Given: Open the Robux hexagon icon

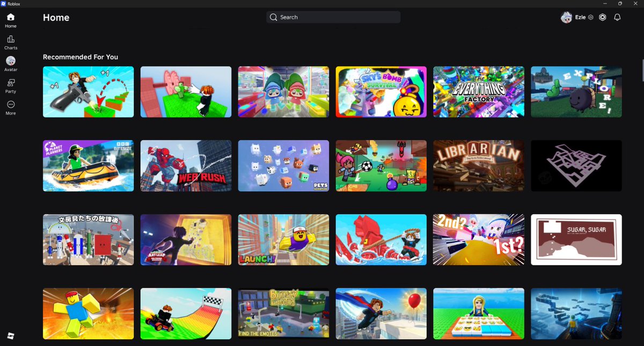Looking at the screenshot, I should pos(603,17).
